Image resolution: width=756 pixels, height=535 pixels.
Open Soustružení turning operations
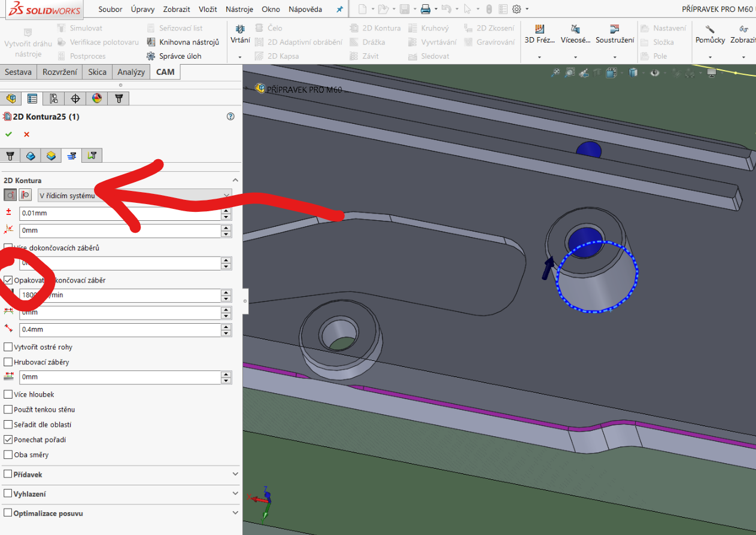615,34
